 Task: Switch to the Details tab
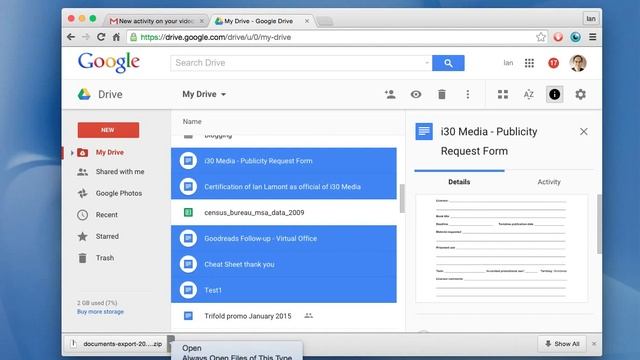pos(459,182)
